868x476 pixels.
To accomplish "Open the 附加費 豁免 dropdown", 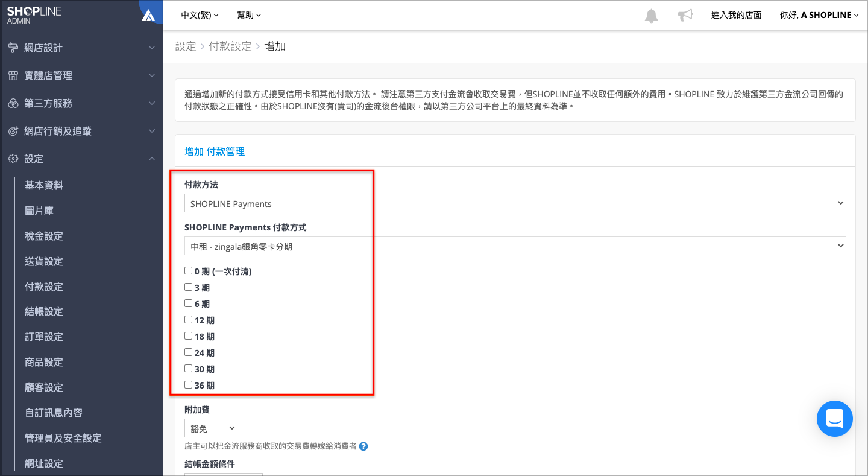I will click(x=210, y=428).
